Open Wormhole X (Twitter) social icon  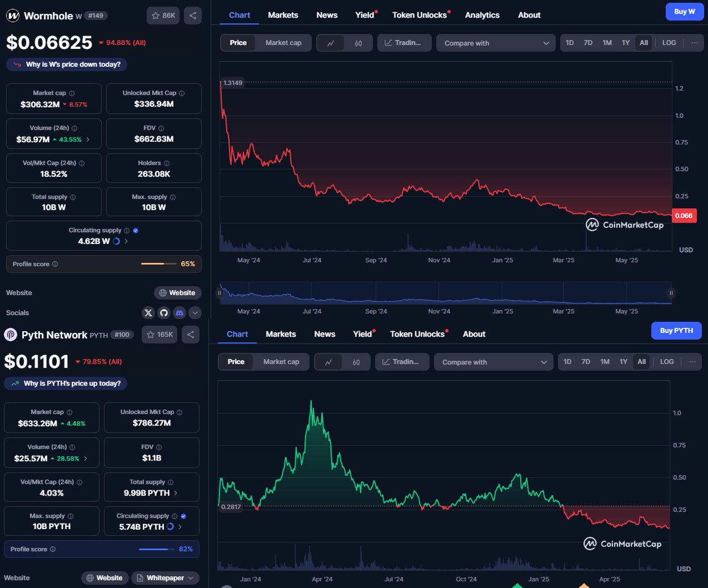[148, 313]
